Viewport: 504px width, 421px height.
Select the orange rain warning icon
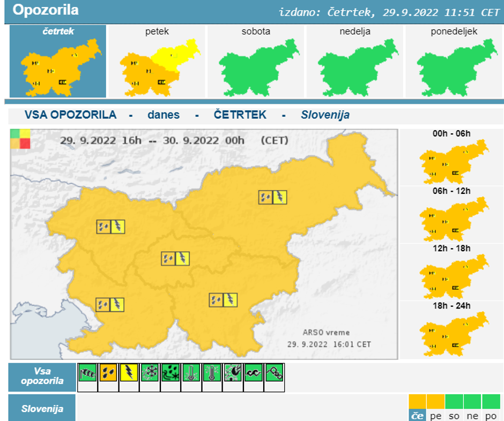click(108, 375)
